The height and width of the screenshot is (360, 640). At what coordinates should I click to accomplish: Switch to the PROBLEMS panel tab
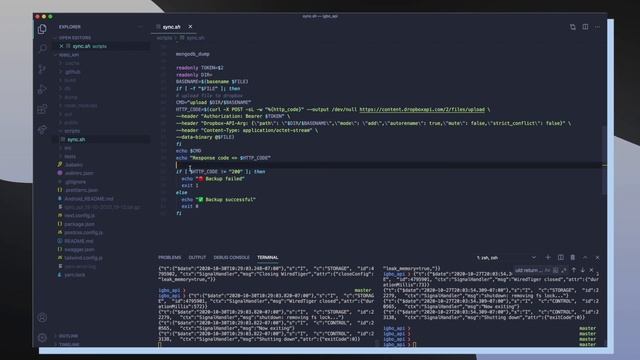[169, 258]
